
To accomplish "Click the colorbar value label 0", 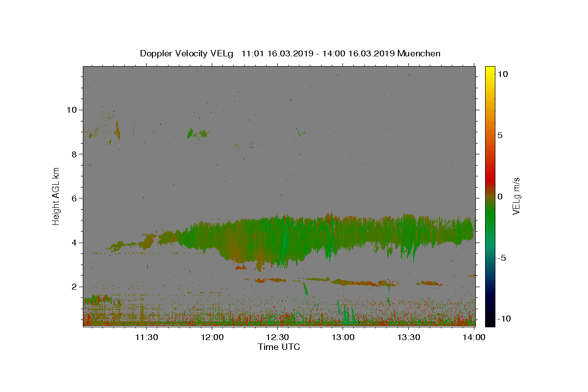I will pos(500,196).
